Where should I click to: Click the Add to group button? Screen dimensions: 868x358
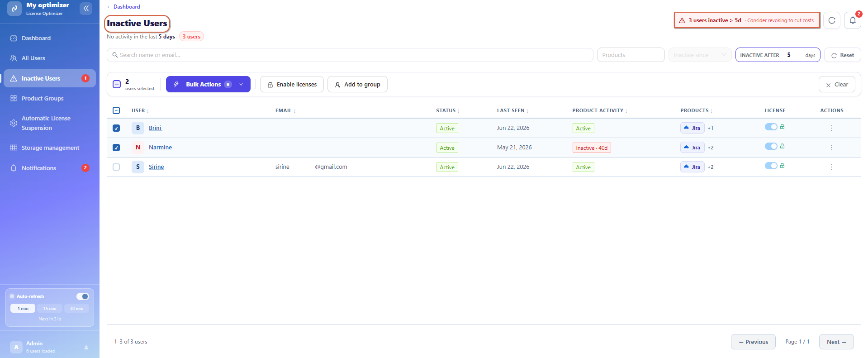[x=357, y=84]
